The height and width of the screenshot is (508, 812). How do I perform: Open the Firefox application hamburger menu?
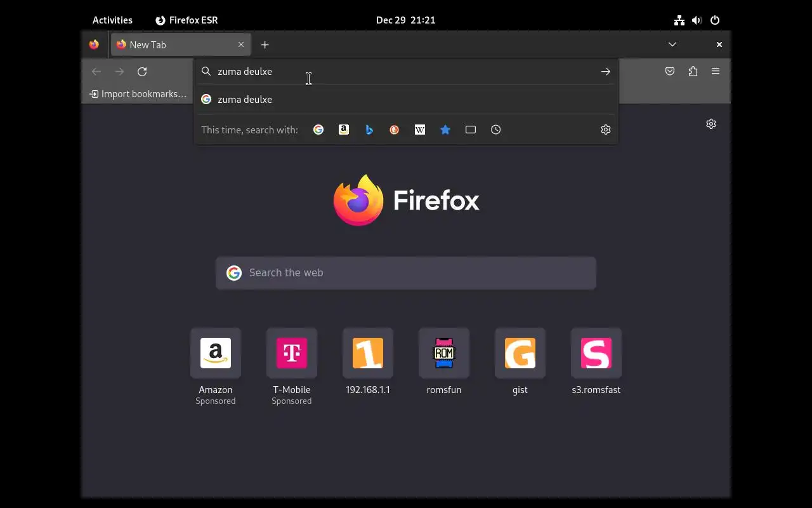716,71
